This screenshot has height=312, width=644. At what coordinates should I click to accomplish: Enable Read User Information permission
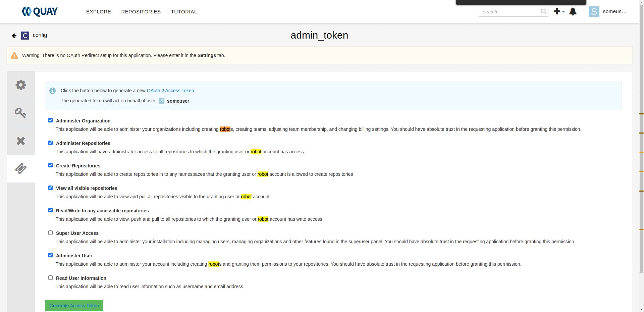pyautogui.click(x=50, y=277)
